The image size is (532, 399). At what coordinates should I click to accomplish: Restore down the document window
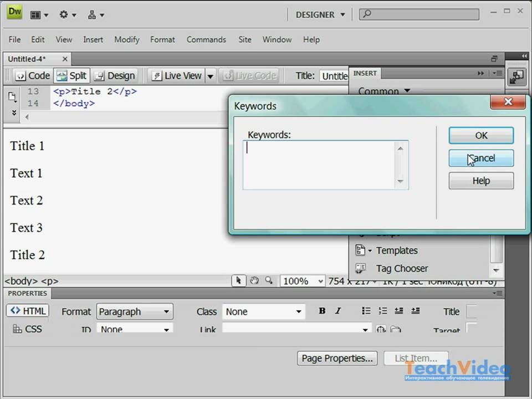click(494, 59)
